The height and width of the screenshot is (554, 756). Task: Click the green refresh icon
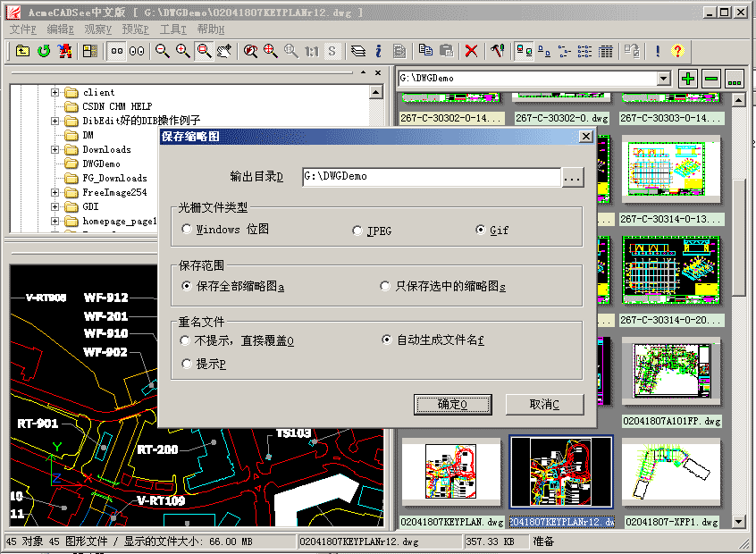(44, 51)
